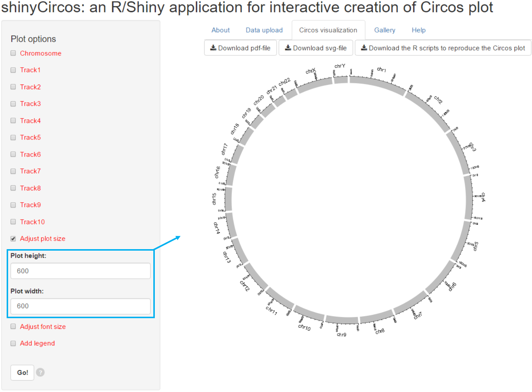The width and height of the screenshot is (532, 392).
Task: Focus the Plot width input field
Action: pos(81,306)
